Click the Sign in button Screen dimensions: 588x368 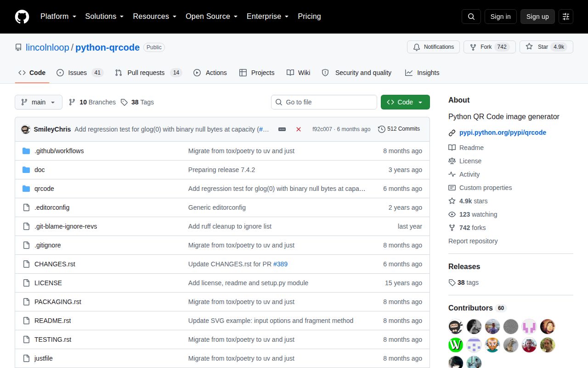coord(500,17)
